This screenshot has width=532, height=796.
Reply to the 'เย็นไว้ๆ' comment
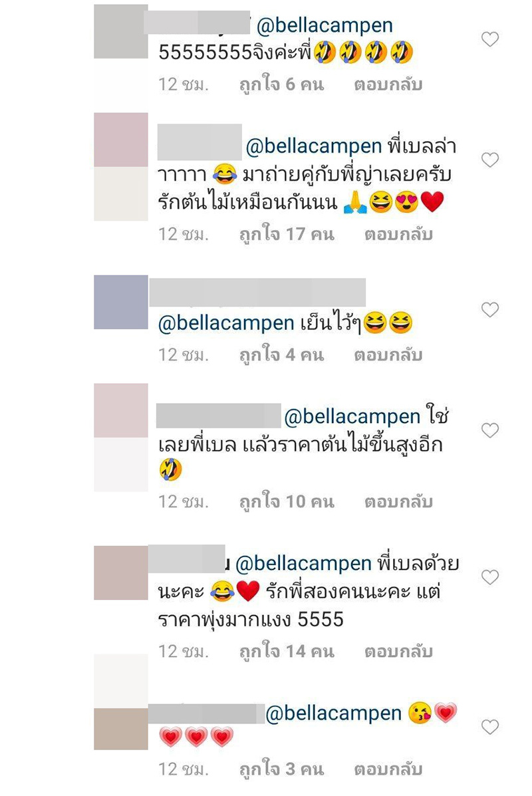click(x=388, y=354)
